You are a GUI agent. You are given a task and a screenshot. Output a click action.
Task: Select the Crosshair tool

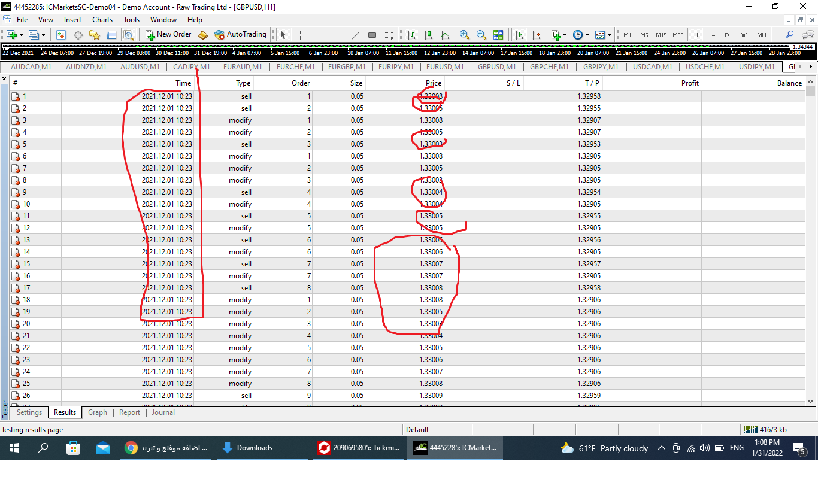pyautogui.click(x=301, y=35)
